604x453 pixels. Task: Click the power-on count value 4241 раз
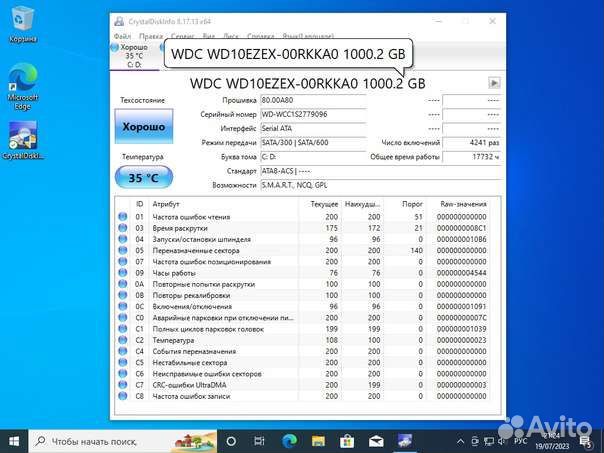pos(472,143)
